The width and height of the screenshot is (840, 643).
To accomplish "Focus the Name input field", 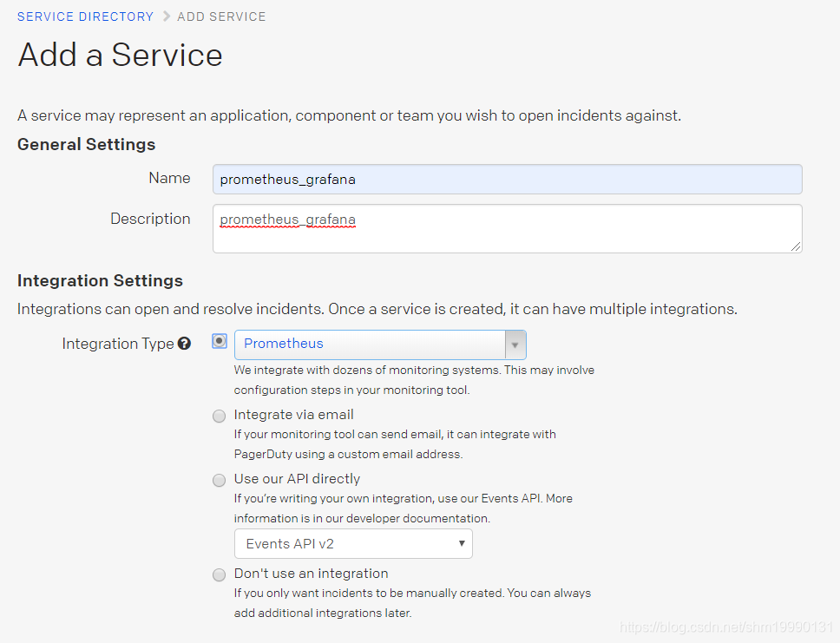I will [x=508, y=180].
